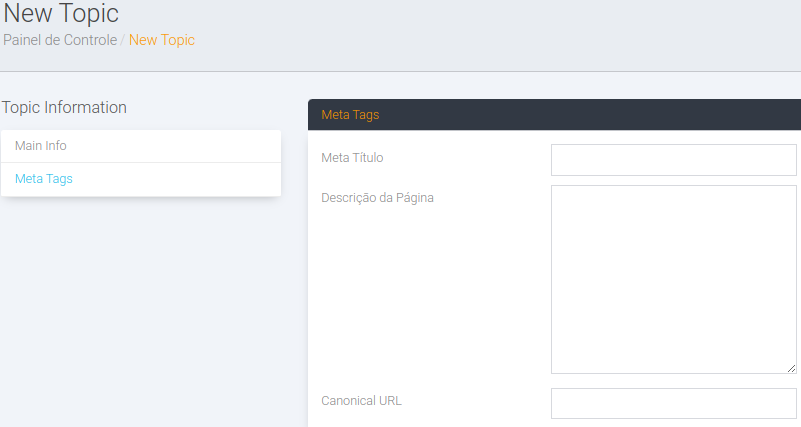801x427 pixels.
Task: Open the Main Info tab
Action: 141,146
